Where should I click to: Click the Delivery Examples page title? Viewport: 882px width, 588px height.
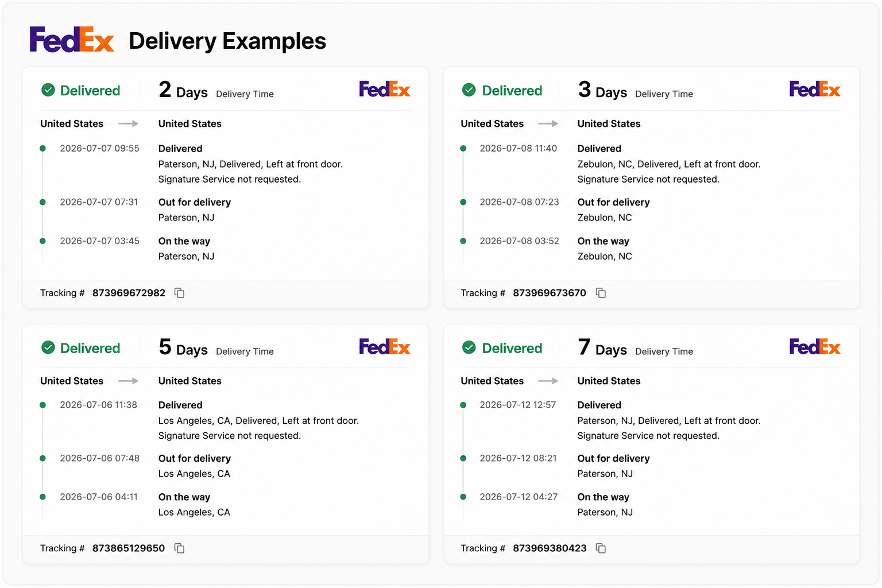click(227, 41)
